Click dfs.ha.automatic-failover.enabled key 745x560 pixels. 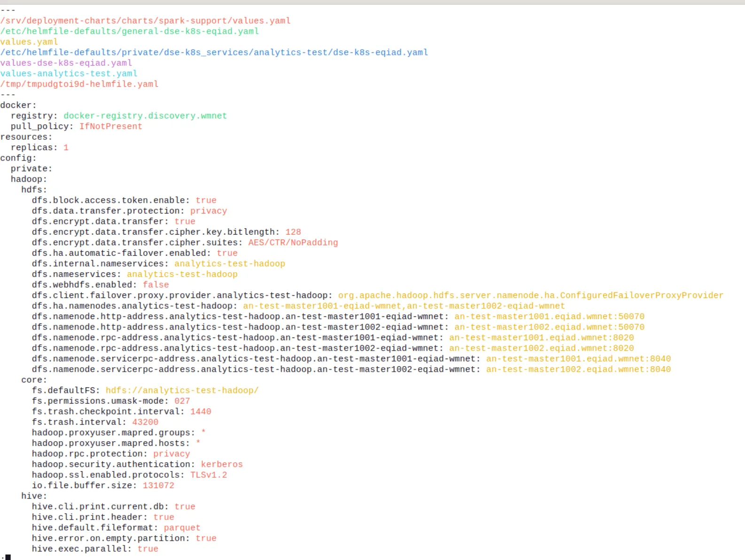tap(122, 253)
